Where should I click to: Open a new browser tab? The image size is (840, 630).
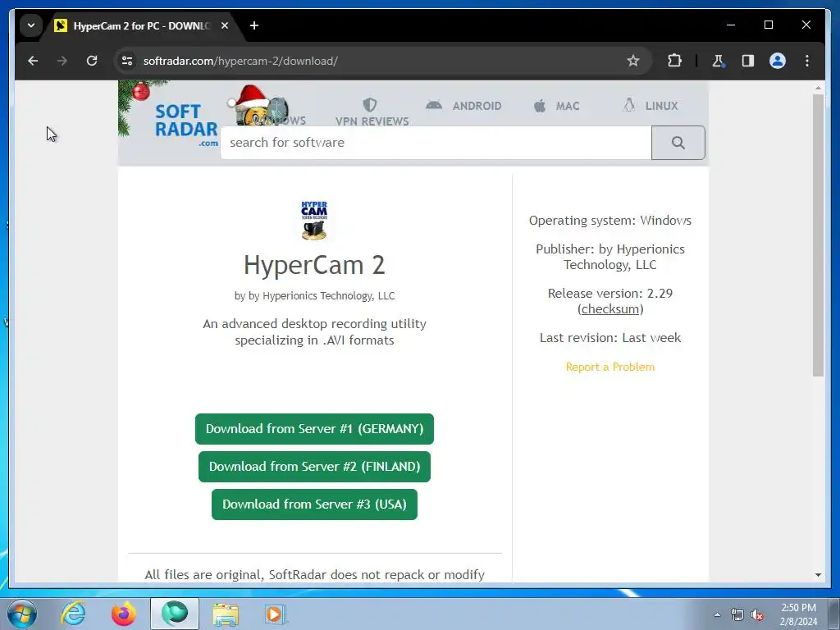pos(254,25)
